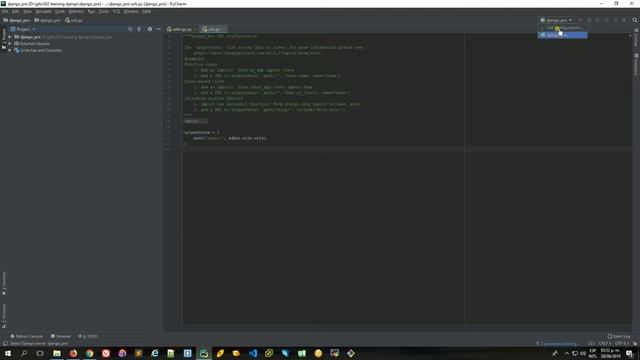Click the Debug button in toolbar
This screenshot has width=640, height=360.
tap(589, 20)
